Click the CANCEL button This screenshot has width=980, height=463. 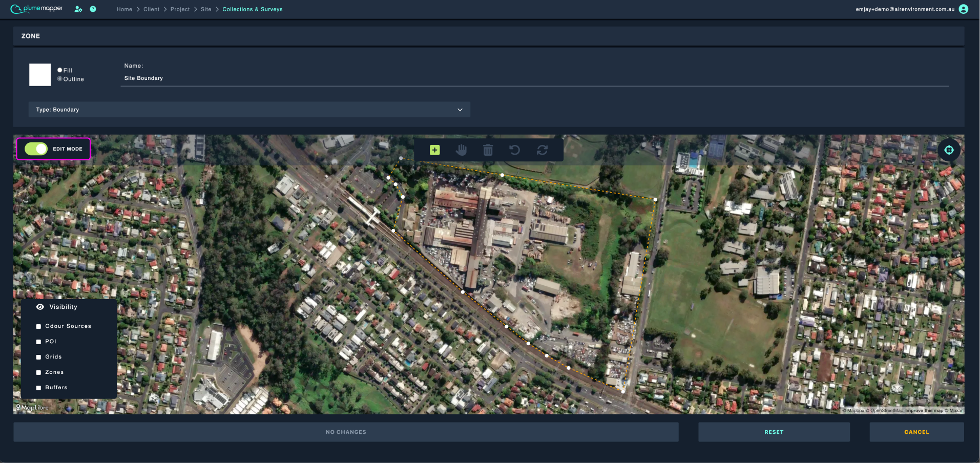coord(916,432)
